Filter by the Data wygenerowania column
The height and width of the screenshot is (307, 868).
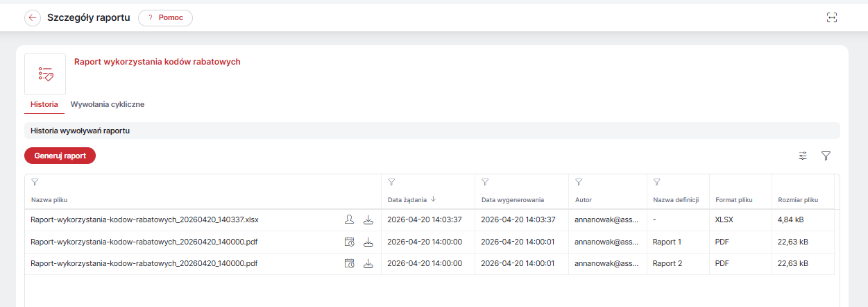tap(485, 182)
